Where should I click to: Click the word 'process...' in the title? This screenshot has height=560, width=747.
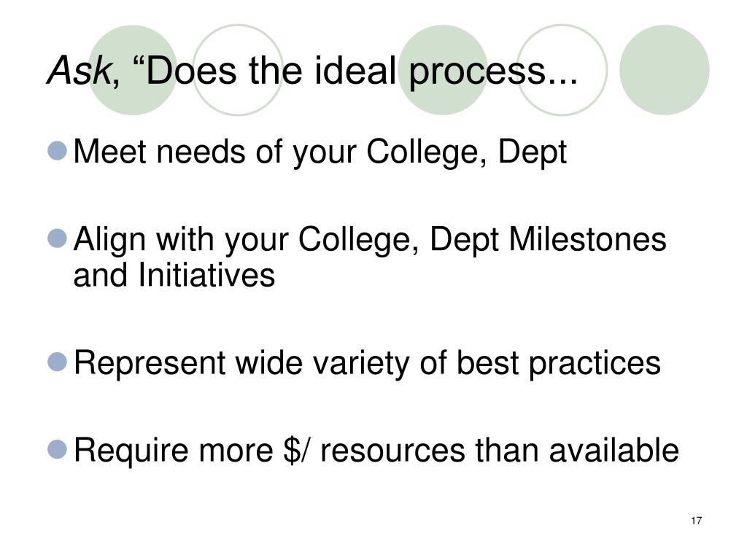493,72
